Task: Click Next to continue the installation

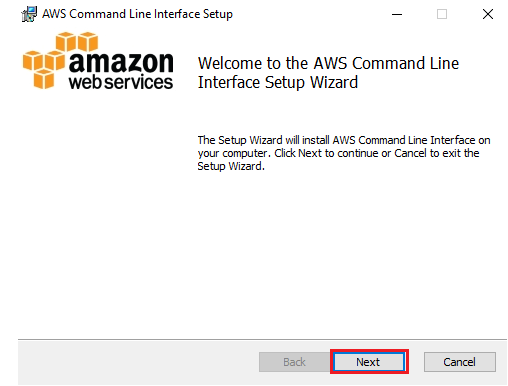Action: tap(369, 362)
